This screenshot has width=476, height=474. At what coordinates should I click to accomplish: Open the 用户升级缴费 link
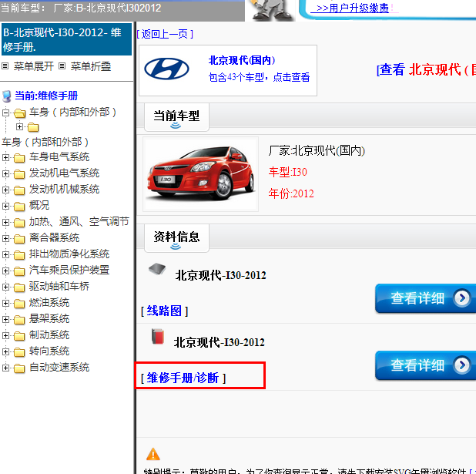pos(353,8)
